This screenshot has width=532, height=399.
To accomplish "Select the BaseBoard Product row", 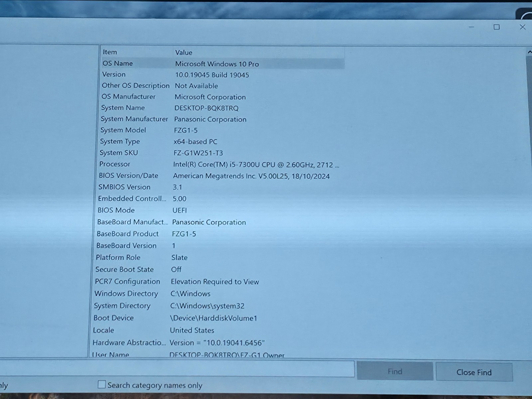I will coord(220,234).
